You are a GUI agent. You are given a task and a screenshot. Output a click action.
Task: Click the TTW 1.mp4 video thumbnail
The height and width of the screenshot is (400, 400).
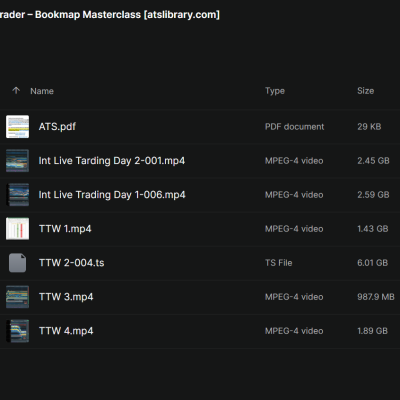[17, 229]
